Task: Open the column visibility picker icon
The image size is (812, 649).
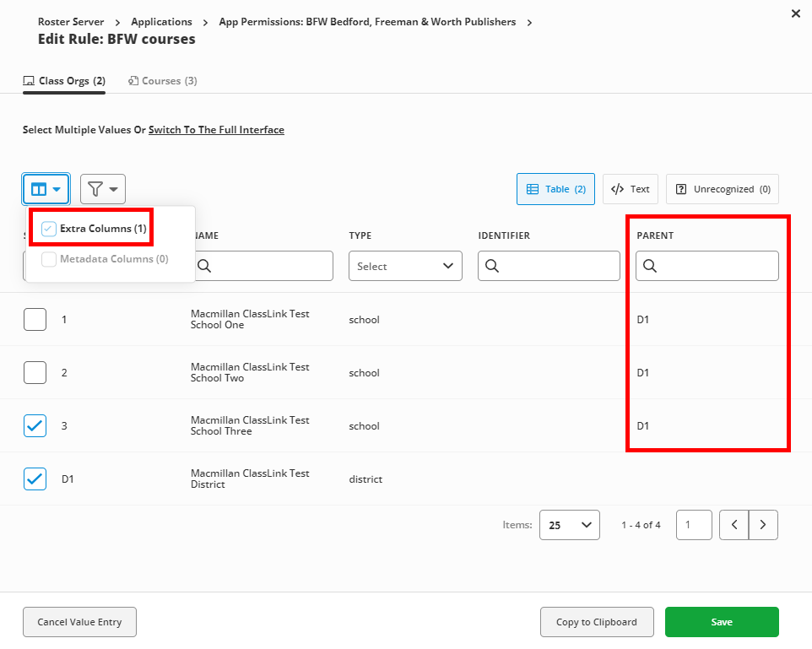Action: (41, 188)
